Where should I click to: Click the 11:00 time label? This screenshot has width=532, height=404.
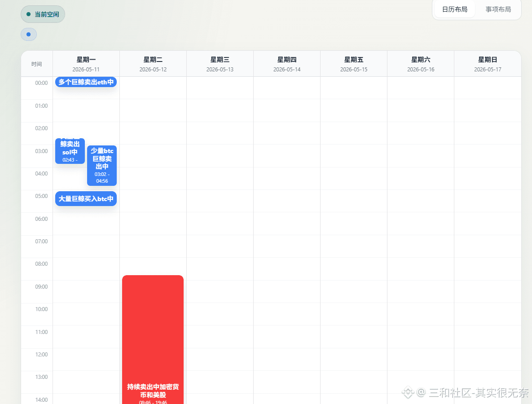[41, 332]
